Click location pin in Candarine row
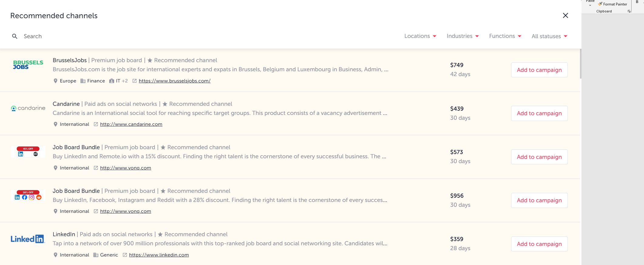This screenshot has height=265, width=644. pos(55,124)
